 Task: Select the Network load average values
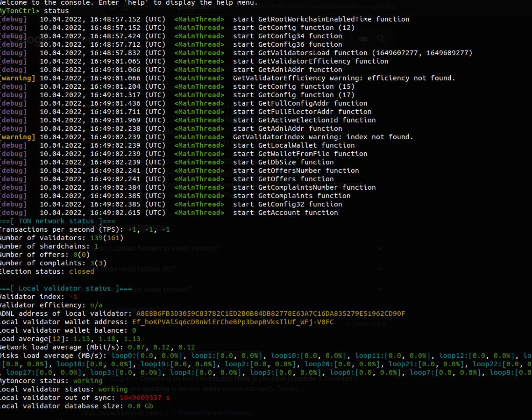click(162, 347)
